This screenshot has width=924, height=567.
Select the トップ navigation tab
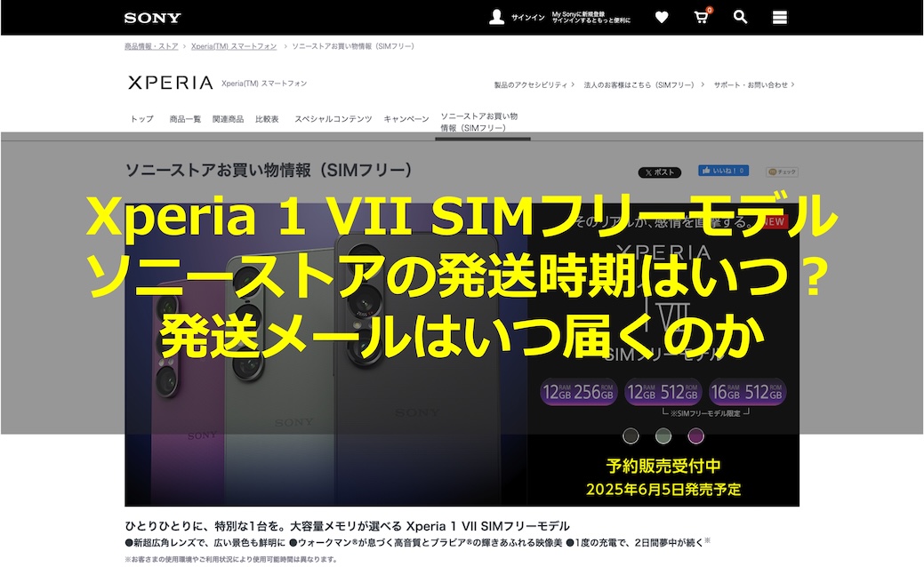coord(142,119)
